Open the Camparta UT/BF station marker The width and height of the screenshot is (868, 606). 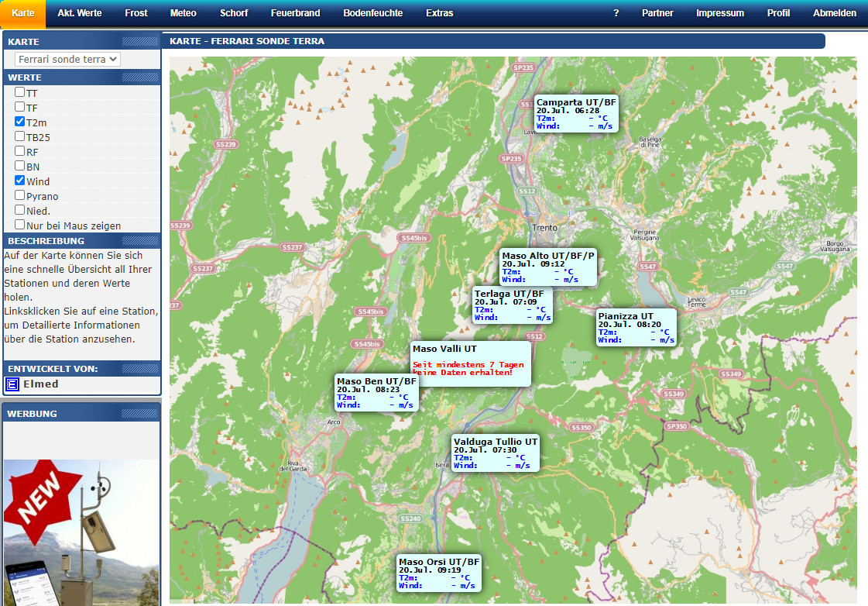(x=576, y=114)
